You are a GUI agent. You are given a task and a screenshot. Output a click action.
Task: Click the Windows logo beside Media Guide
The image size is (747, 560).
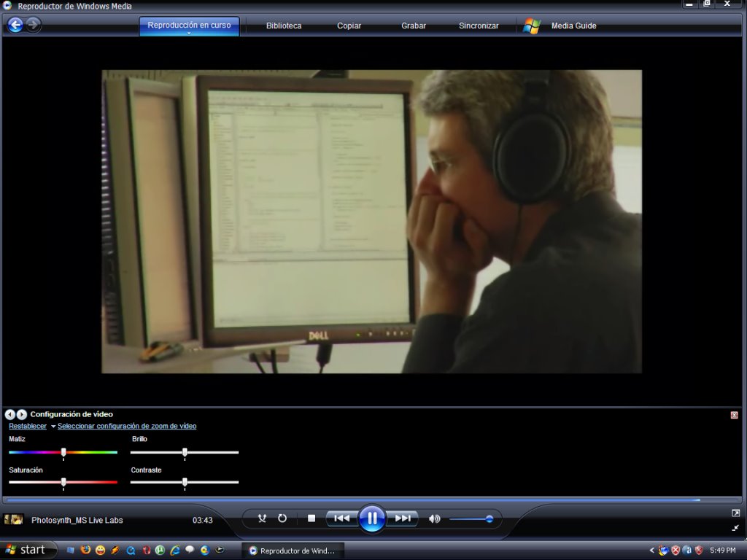coord(532,26)
